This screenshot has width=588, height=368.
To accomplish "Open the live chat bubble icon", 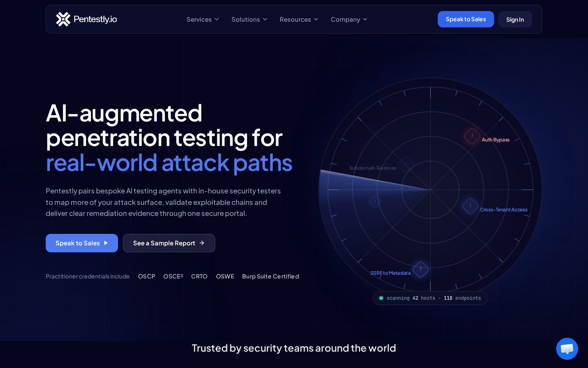I will coord(567,349).
